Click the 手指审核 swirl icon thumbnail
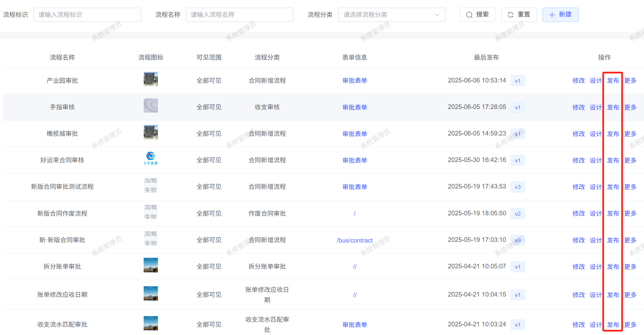Screen dimensions: 644x335 click(x=151, y=106)
